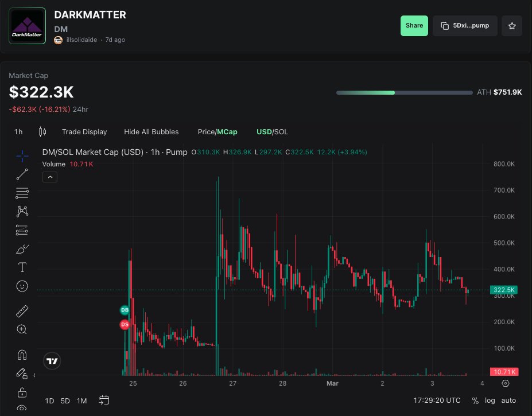Image resolution: width=532 pixels, height=416 pixels.
Task: Toggle magnet snap mode
Action: [x=22, y=355]
